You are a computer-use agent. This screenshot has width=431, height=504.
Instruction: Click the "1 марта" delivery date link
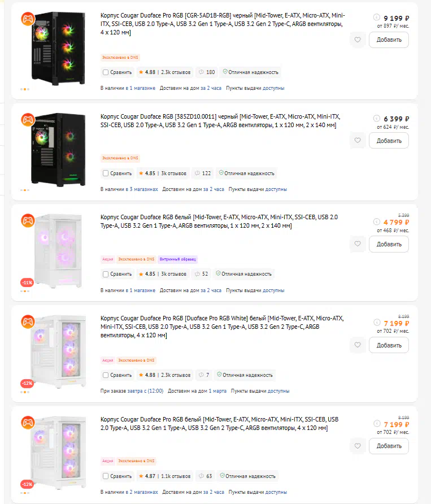pos(217,391)
